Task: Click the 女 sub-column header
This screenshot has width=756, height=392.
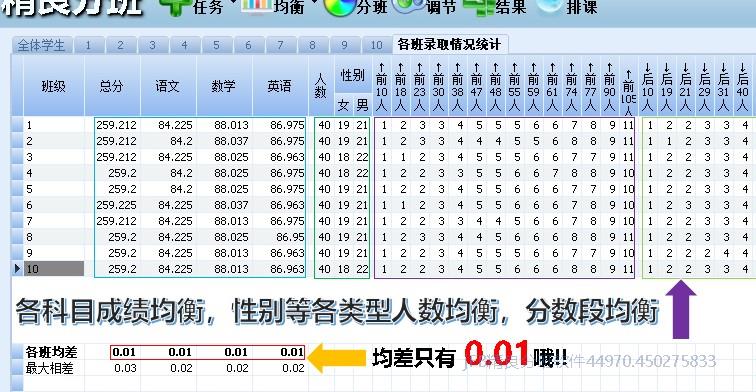Action: pos(343,105)
